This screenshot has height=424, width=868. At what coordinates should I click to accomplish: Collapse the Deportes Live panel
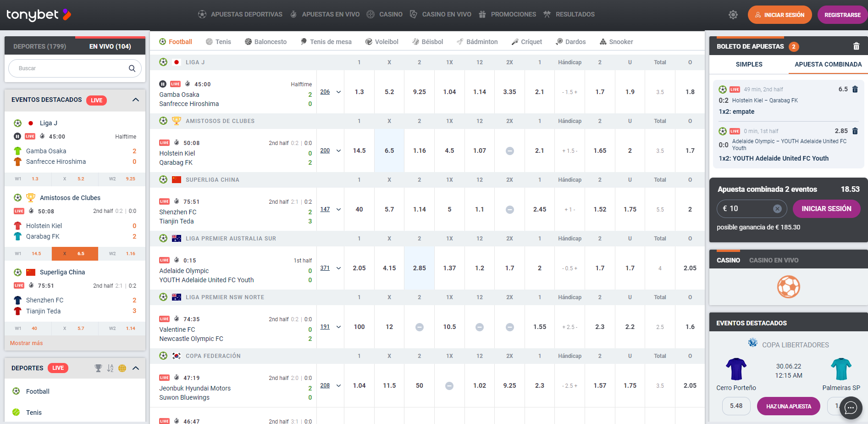pyautogui.click(x=136, y=368)
